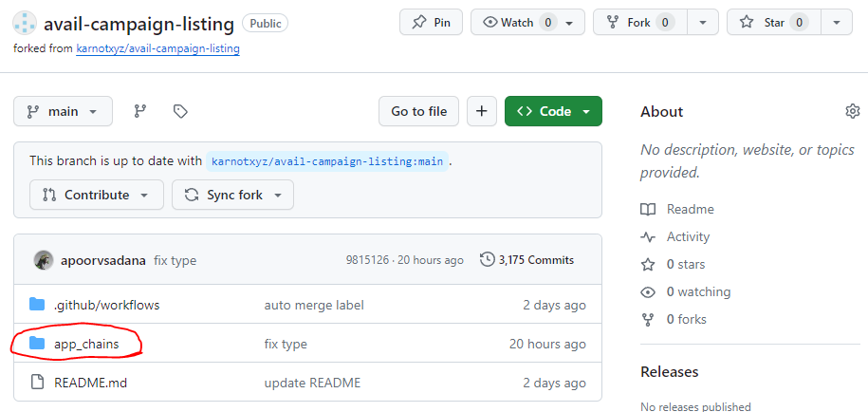View branches via the branch icon
This screenshot has width=868, height=412.
point(140,111)
